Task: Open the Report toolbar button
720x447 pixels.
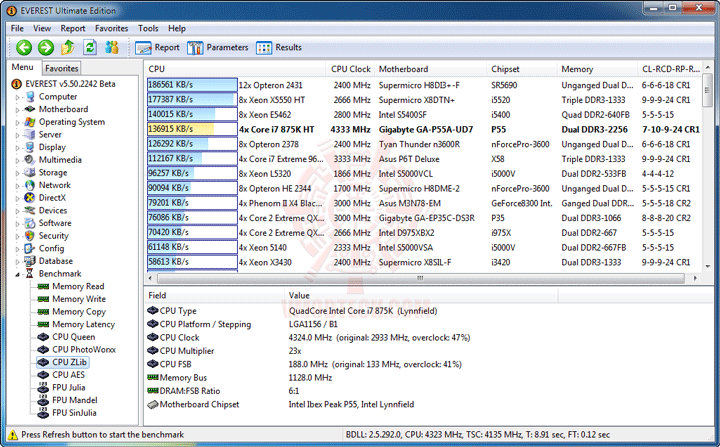Action: (157, 47)
